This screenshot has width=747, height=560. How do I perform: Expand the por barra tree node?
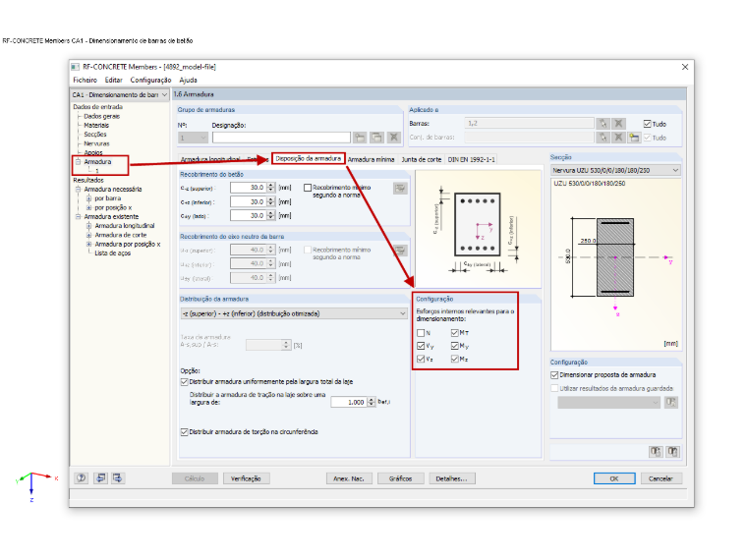pyautogui.click(x=88, y=198)
